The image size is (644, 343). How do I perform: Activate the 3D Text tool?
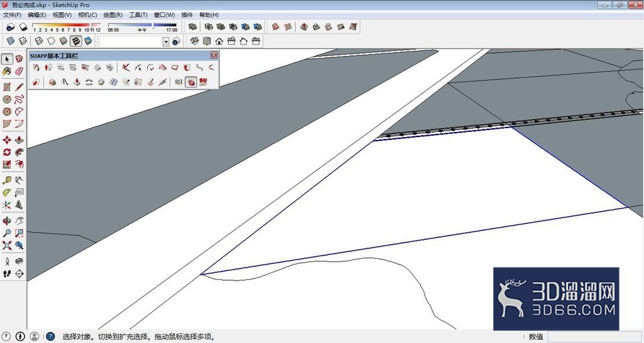click(19, 205)
